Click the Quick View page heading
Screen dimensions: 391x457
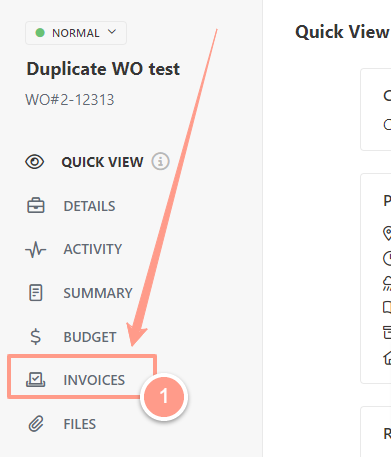tap(342, 32)
